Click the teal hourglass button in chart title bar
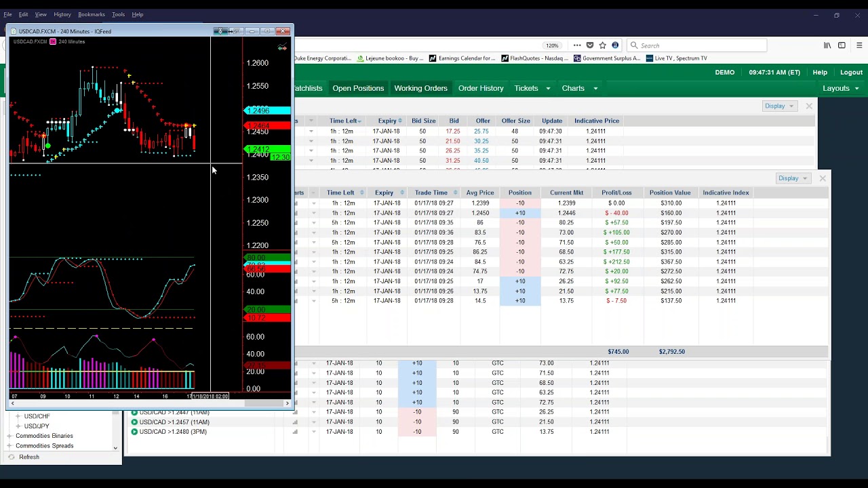The height and width of the screenshot is (488, 868). [x=220, y=31]
